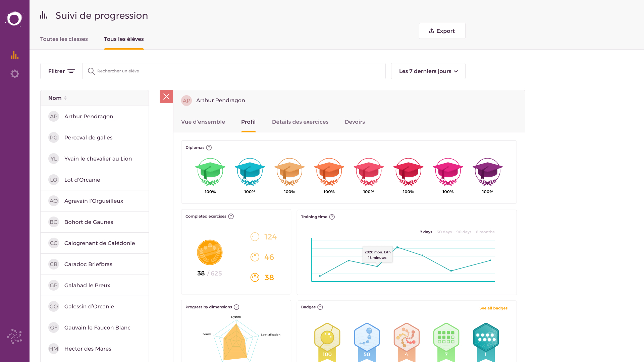Click the Diplomas help question mark icon
This screenshot has height=362, width=644.
click(x=209, y=147)
